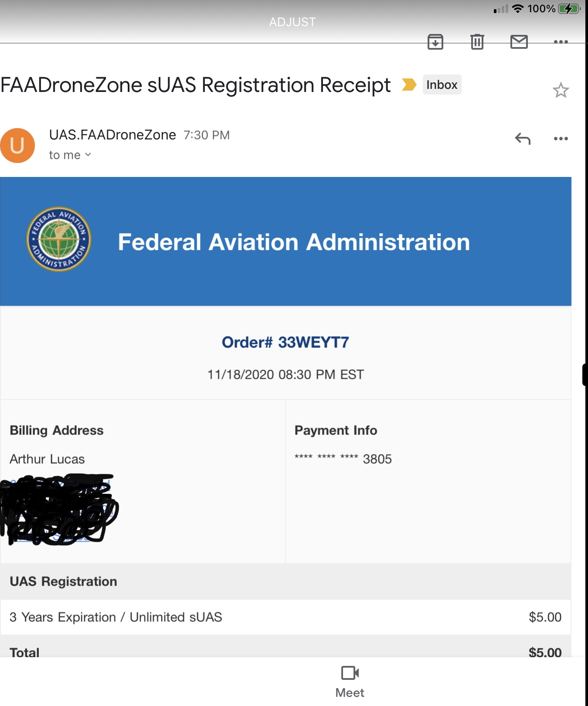Viewport: 588px width, 706px height.
Task: Archive this email with the archive icon
Action: (435, 42)
